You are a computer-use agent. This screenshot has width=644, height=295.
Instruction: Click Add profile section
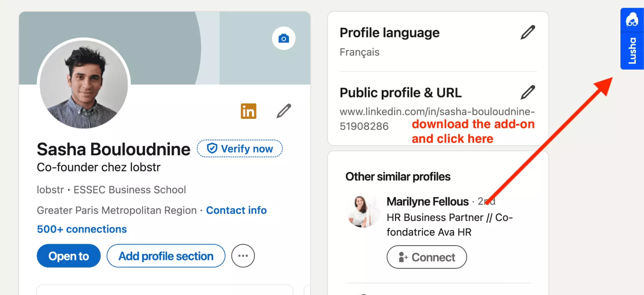[x=166, y=256]
